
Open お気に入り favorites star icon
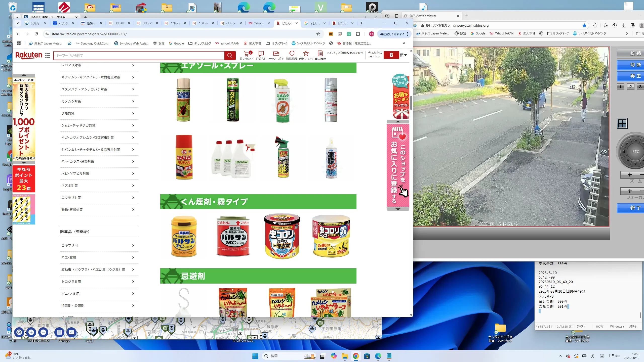pyautogui.click(x=306, y=54)
